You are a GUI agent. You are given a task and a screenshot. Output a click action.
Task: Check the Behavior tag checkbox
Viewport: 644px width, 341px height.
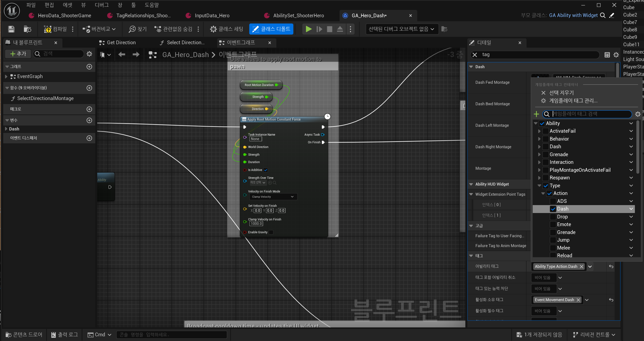546,139
